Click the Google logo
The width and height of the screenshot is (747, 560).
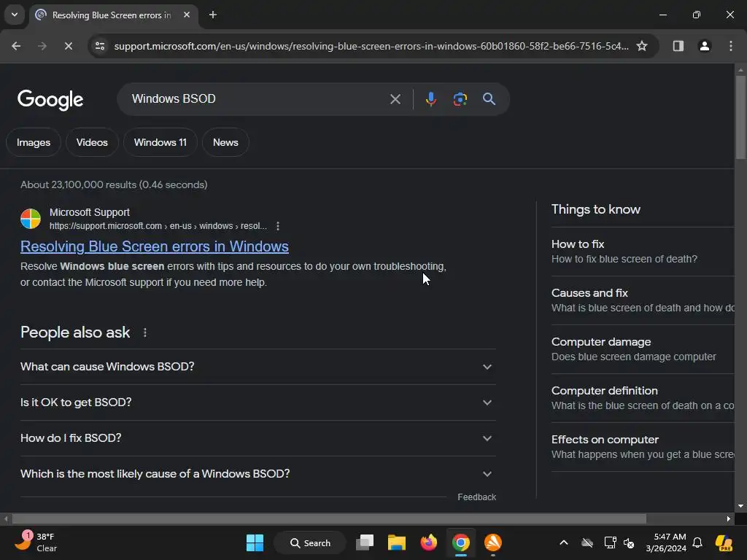[x=50, y=99]
